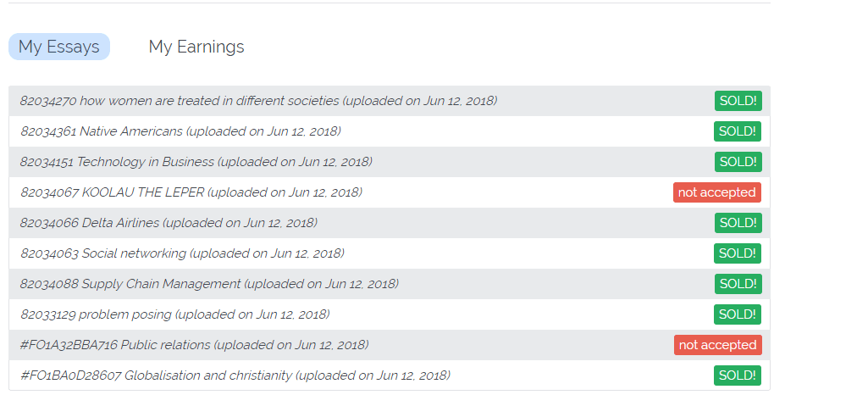Open essay 82034270 about women in societies

pos(258,101)
